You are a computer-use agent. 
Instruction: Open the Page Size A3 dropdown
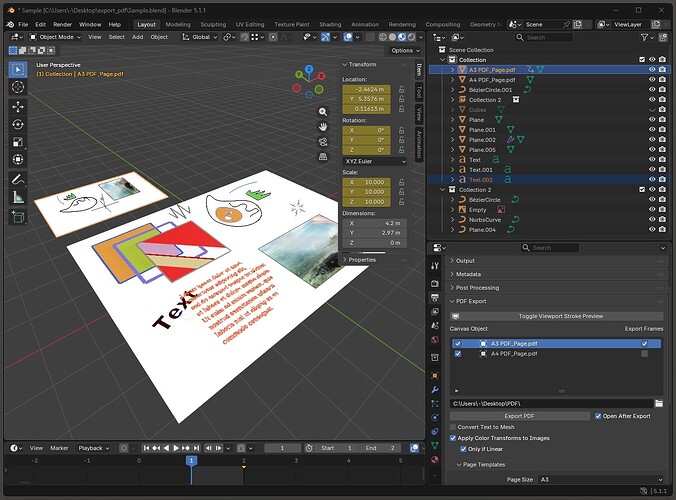601,479
